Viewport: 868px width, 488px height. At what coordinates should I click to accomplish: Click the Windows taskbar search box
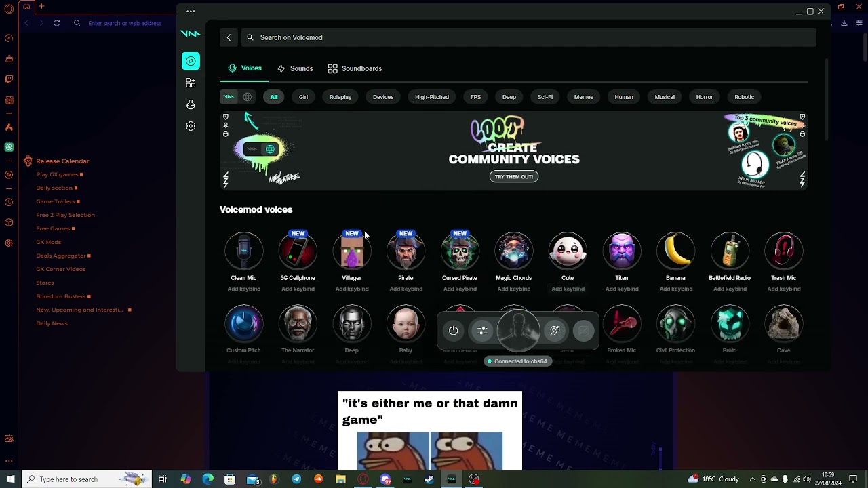point(87,479)
